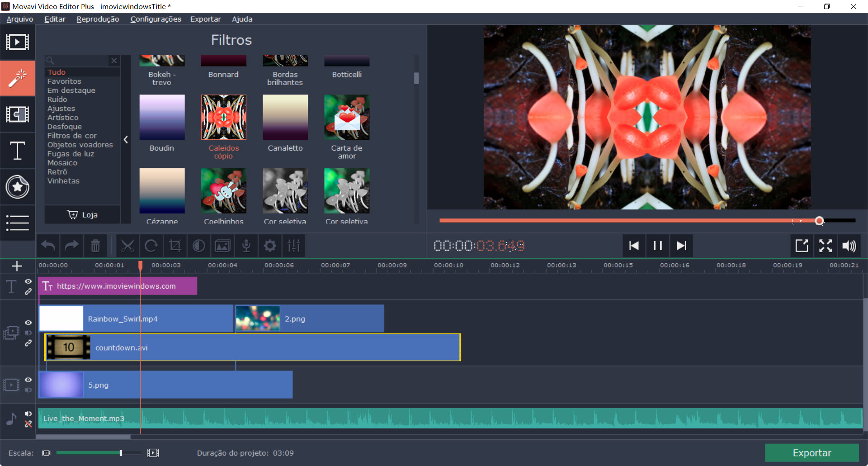This screenshot has width=868, height=466.
Task: Open Color adjustments half-circle icon
Action: click(x=198, y=246)
